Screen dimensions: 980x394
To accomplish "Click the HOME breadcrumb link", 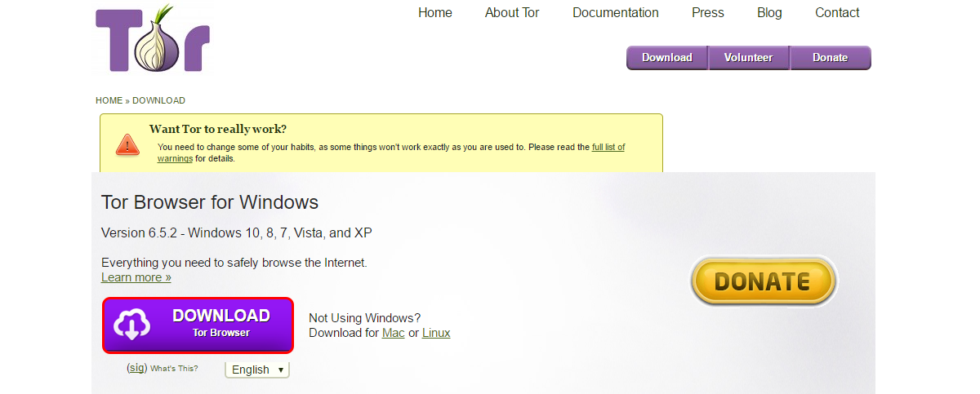I will click(x=109, y=101).
